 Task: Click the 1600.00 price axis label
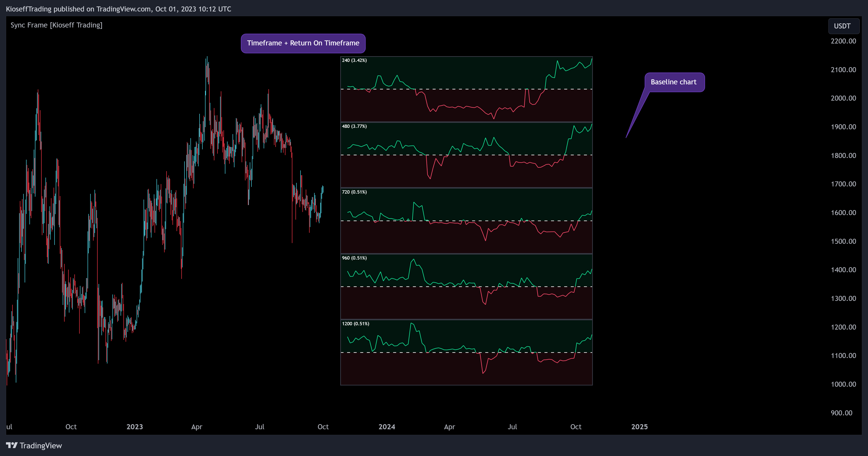click(x=843, y=213)
